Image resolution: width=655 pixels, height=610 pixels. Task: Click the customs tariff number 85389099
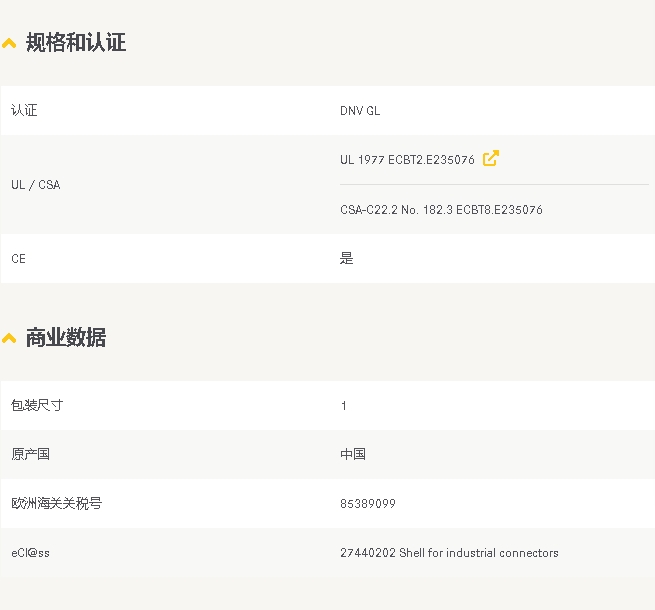pyautogui.click(x=368, y=503)
